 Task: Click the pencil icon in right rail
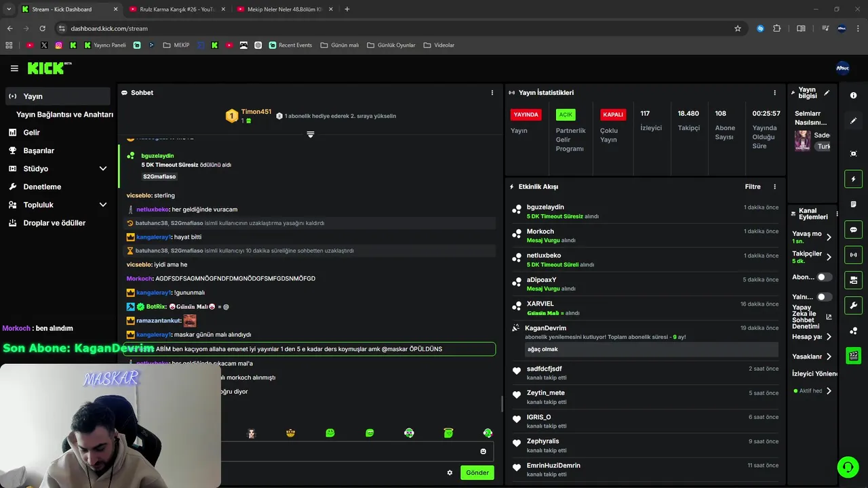[853, 121]
